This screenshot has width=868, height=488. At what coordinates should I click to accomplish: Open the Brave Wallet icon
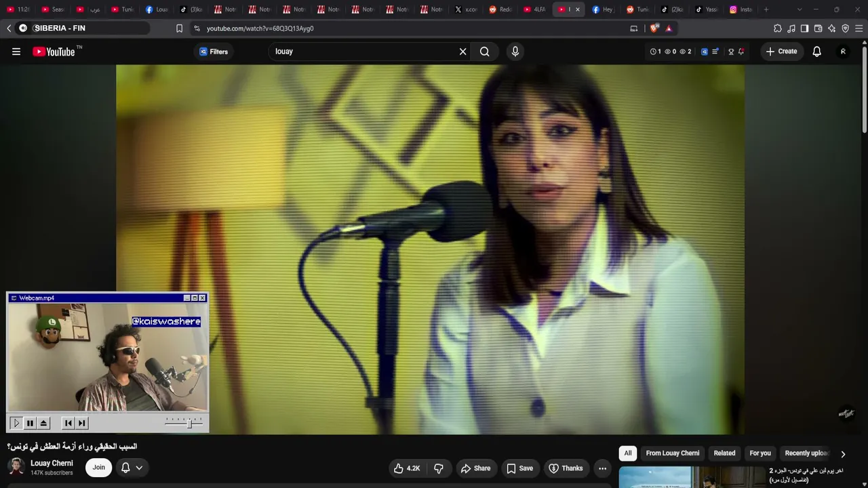coord(818,28)
